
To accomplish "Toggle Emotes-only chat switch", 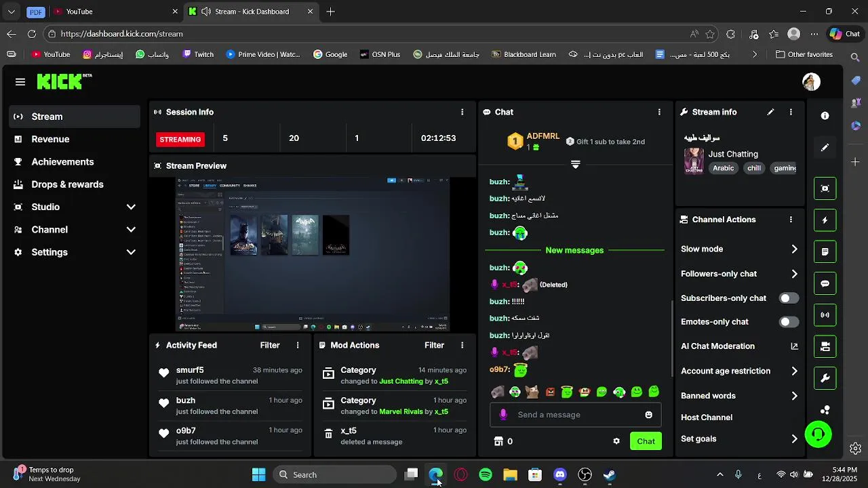I will (x=789, y=322).
